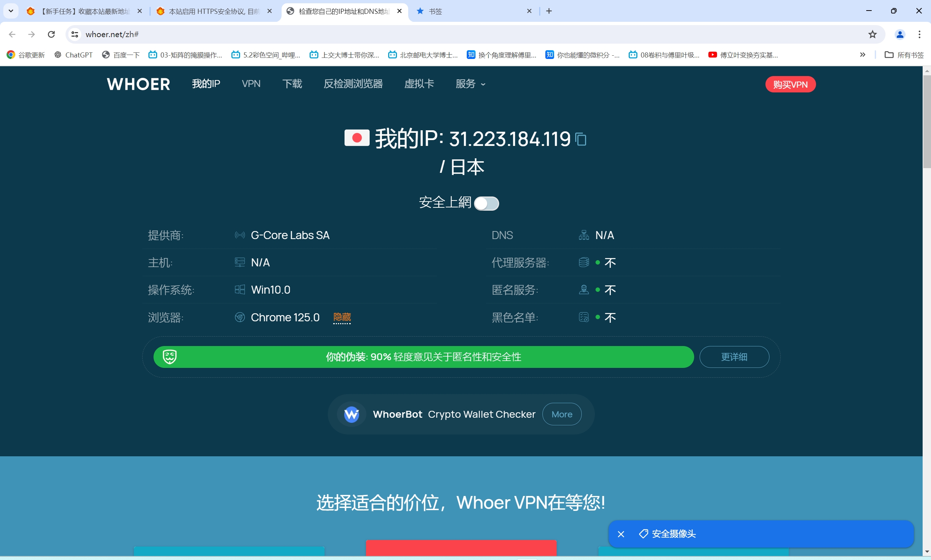Screen dimensions: 931x560
Task: Click the host server icon beside N/A
Action: tap(240, 262)
